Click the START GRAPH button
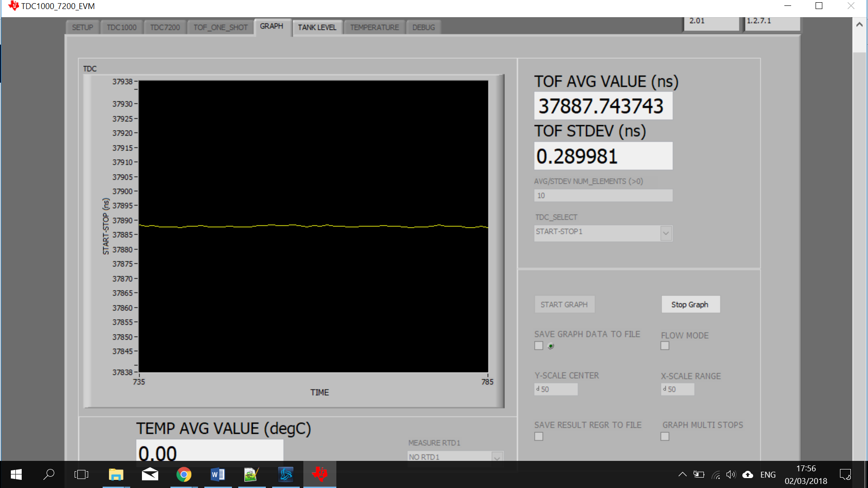 (x=564, y=305)
